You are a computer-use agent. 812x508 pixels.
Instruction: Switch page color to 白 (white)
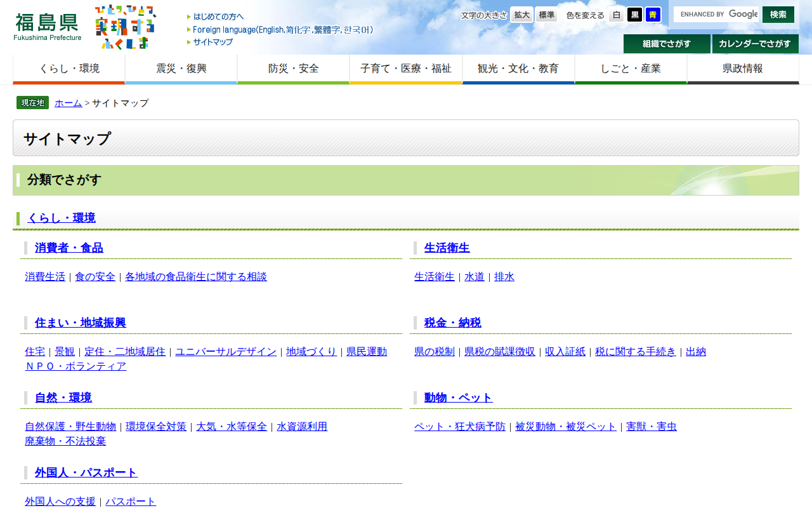pos(615,15)
